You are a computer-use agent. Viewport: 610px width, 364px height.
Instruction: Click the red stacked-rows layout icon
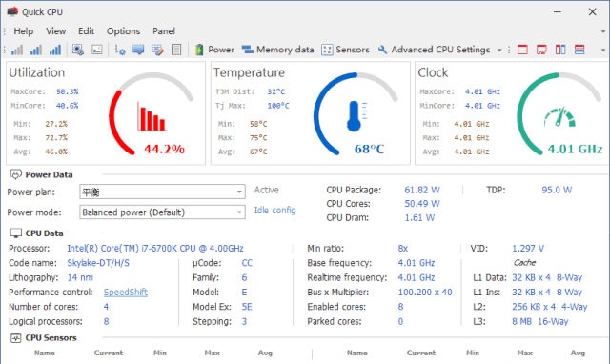pyautogui.click(x=579, y=50)
